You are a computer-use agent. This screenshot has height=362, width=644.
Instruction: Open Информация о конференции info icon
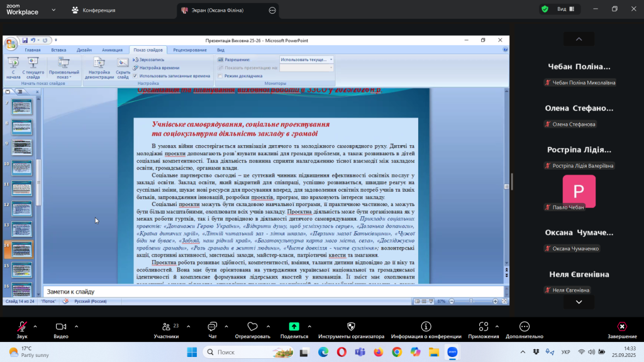(426, 327)
